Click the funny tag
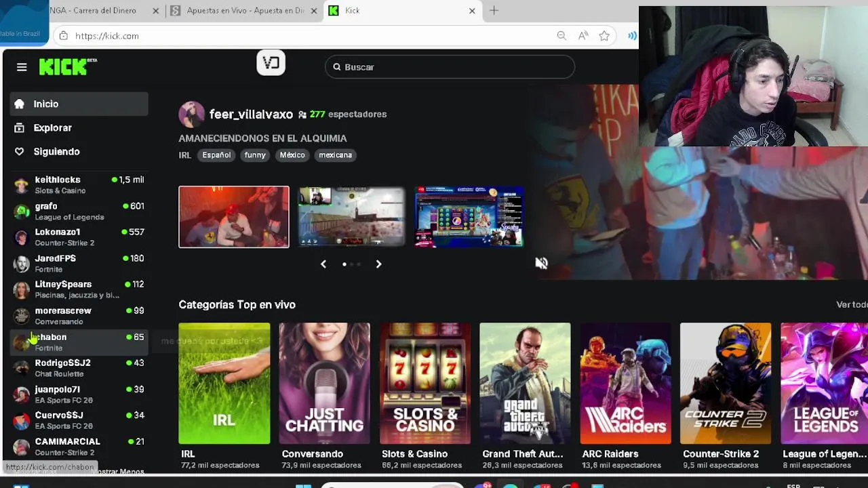The image size is (868, 488). [x=255, y=155]
